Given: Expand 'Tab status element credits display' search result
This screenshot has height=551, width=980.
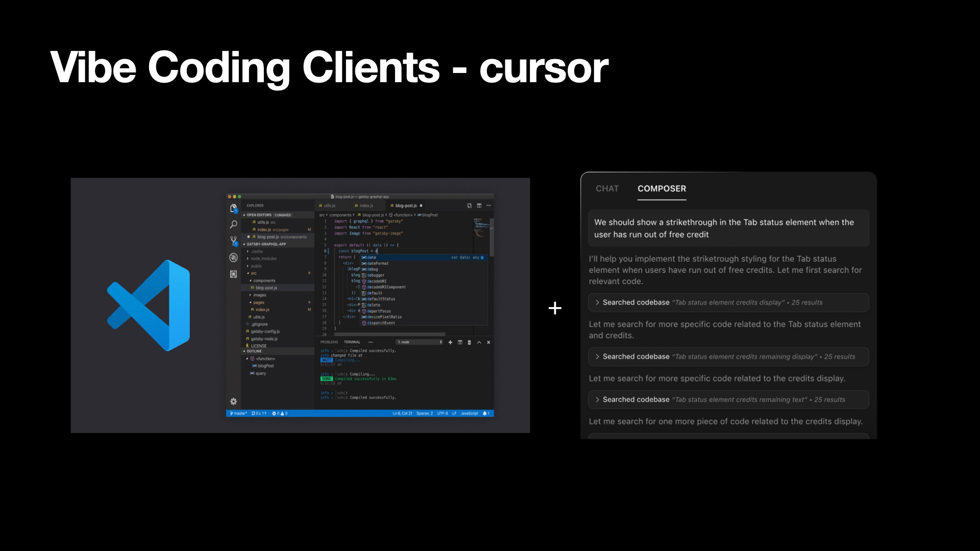Looking at the screenshot, I should [728, 303].
